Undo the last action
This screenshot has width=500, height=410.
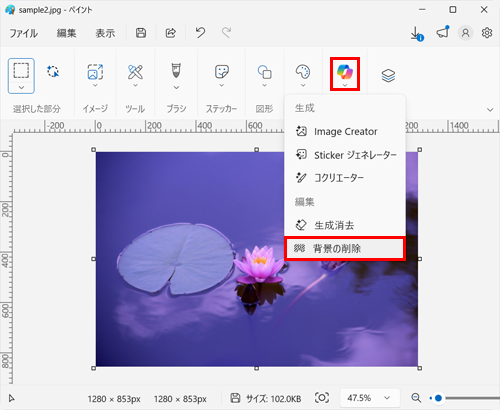tap(200, 33)
